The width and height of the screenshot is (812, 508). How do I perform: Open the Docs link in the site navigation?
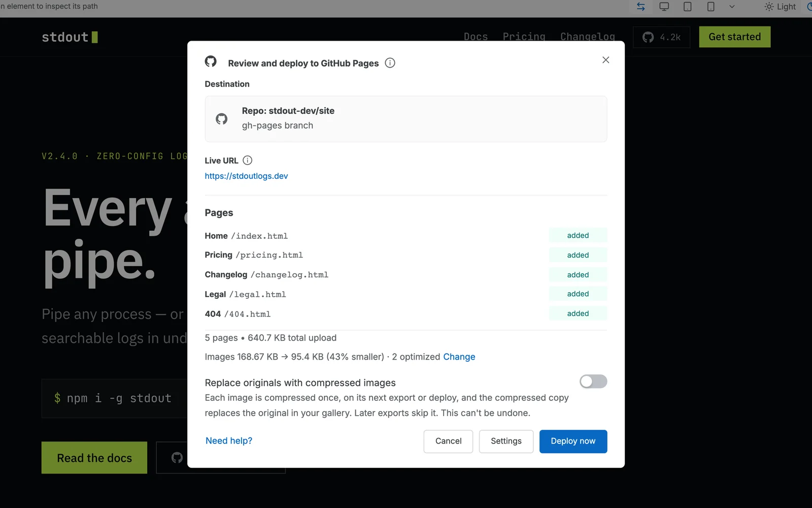(476, 37)
